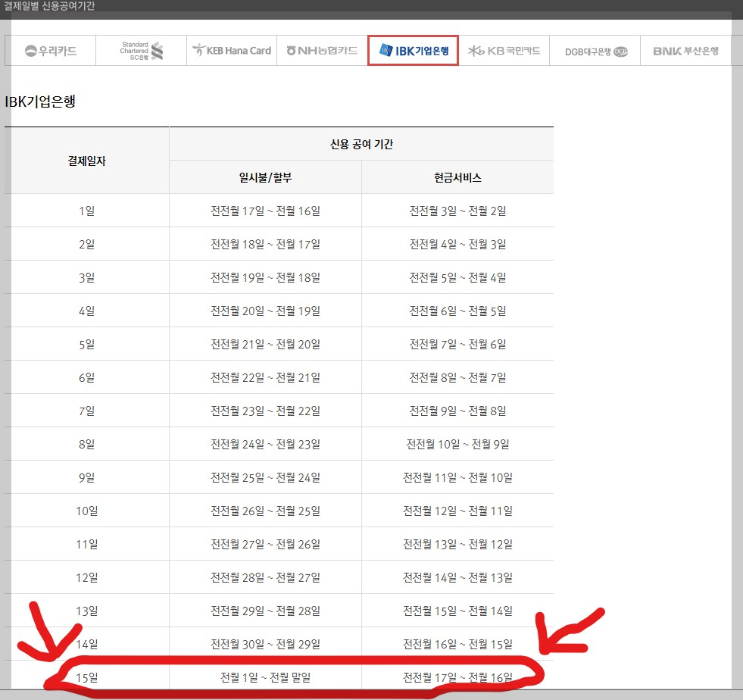Click cell 전전월 21일 ~ 전월 20일
Viewport: 743px width, 700px height.
coord(265,344)
